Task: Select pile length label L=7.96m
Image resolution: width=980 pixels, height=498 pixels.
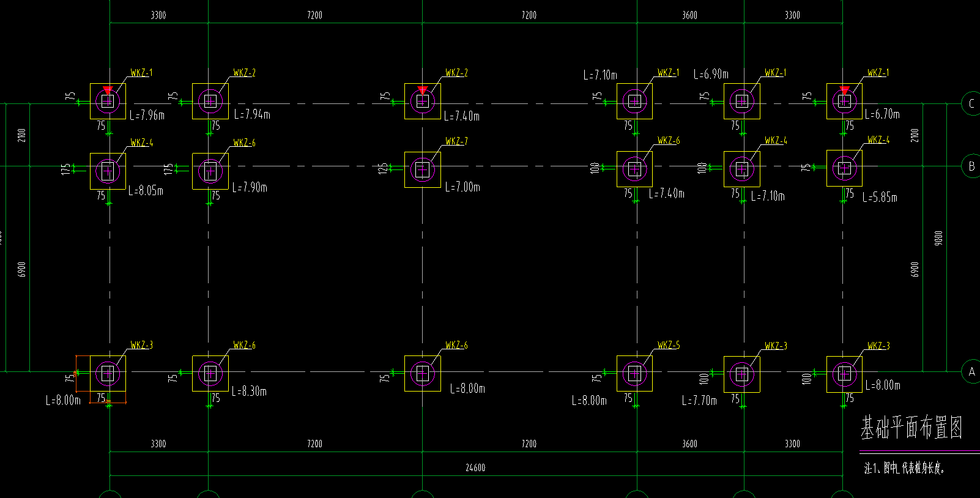Action: point(147,115)
